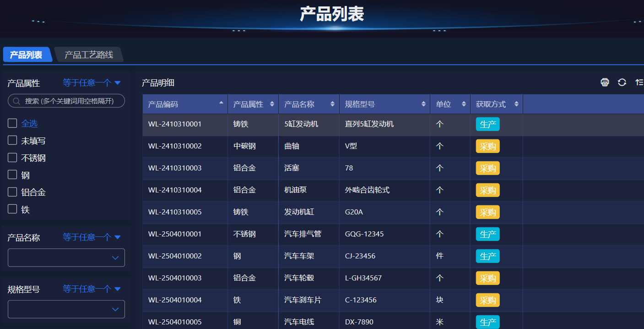Click 采购 tag for 发动机缸 row

point(487,212)
